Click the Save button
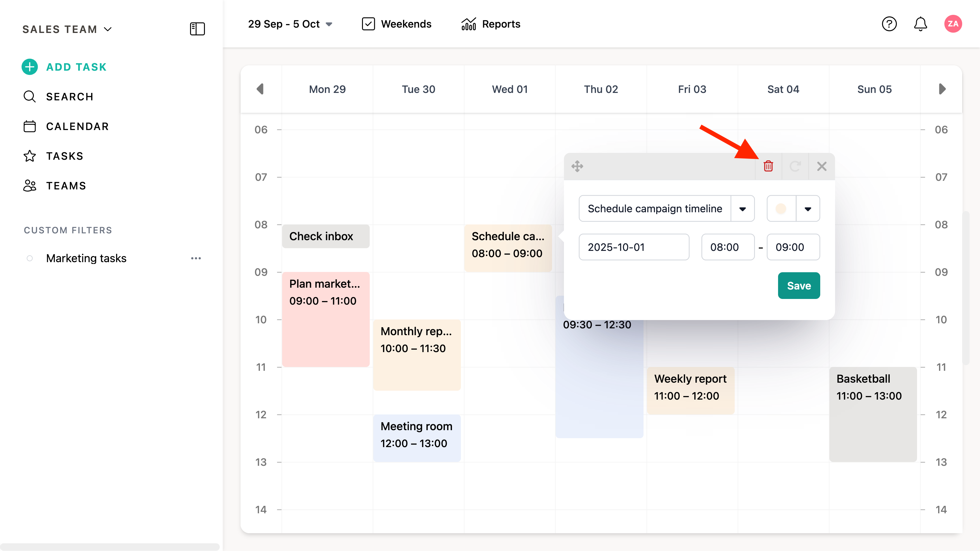The image size is (980, 551). (x=799, y=286)
